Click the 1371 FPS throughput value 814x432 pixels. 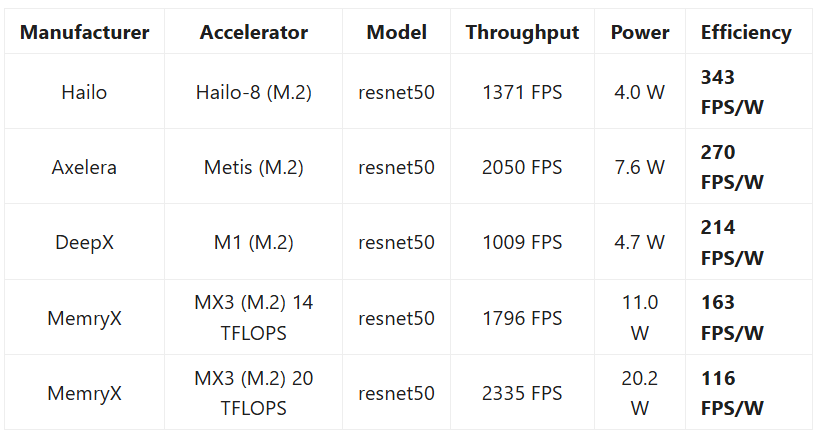tap(522, 92)
